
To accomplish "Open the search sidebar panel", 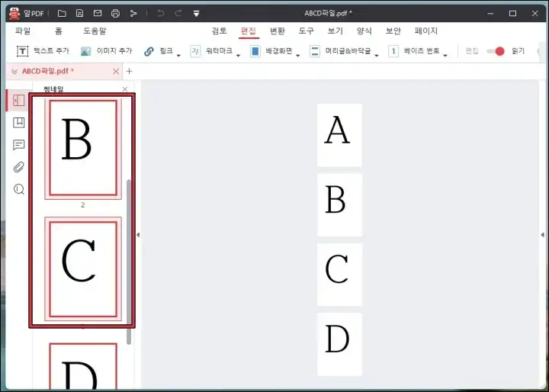I will (18, 189).
